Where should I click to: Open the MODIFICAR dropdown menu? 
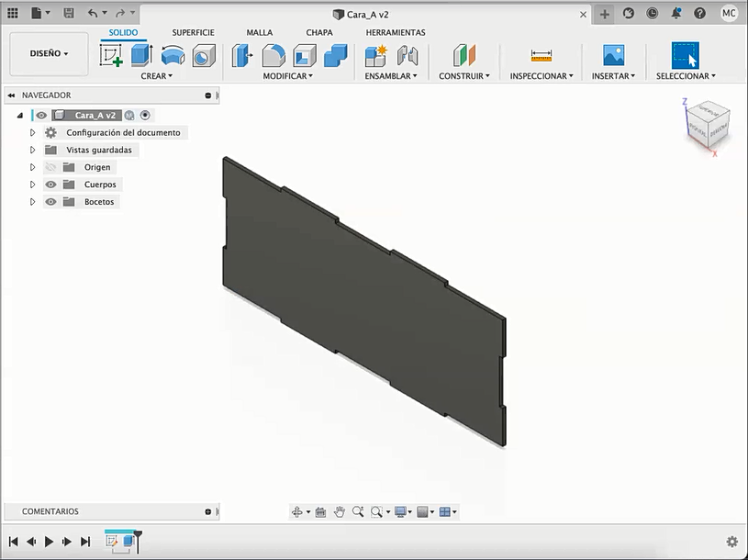click(287, 76)
